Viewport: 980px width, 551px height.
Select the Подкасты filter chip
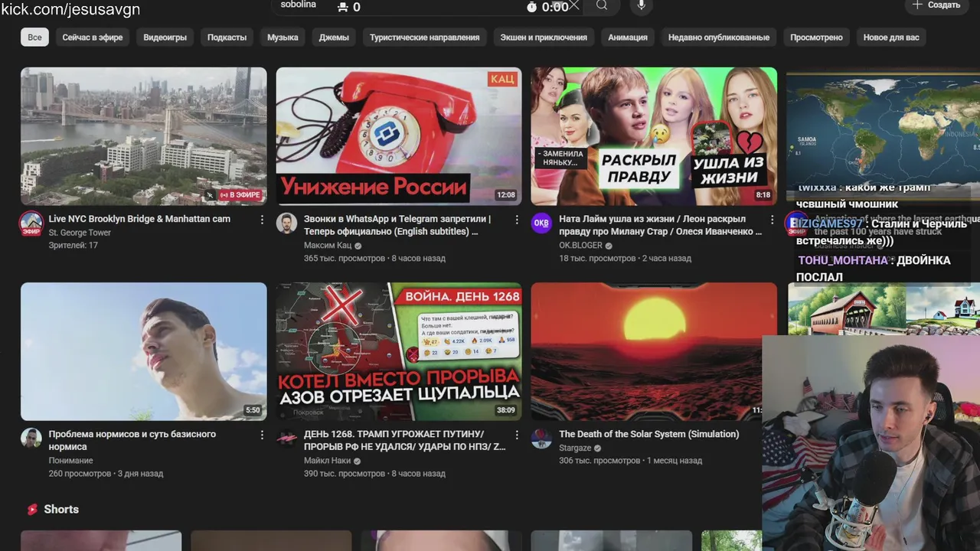pyautogui.click(x=227, y=37)
